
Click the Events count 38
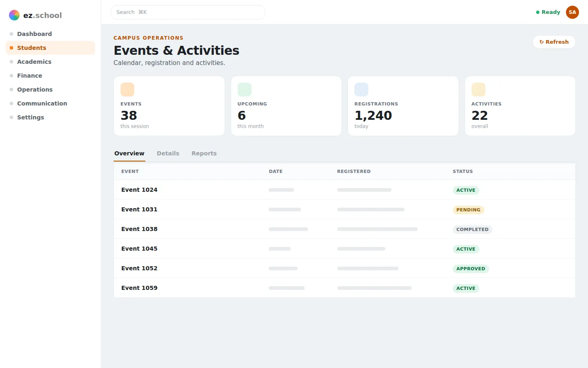[129, 115]
